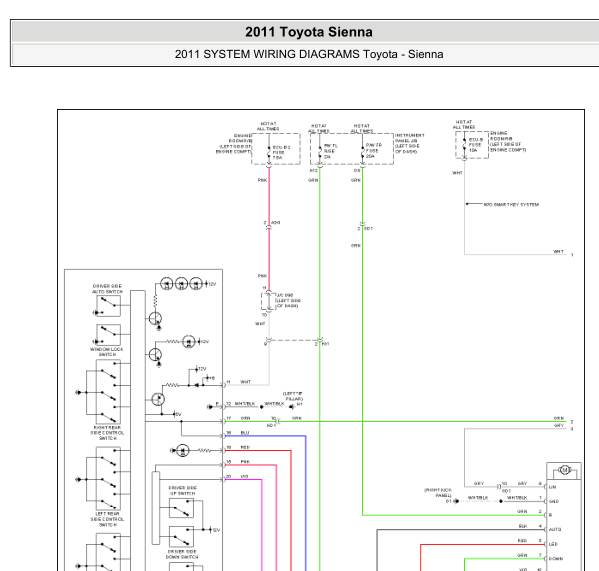
Task: Click the 'RIGHT REAR SIDE CONTROL SWITCH' label
Action: pyautogui.click(x=107, y=433)
